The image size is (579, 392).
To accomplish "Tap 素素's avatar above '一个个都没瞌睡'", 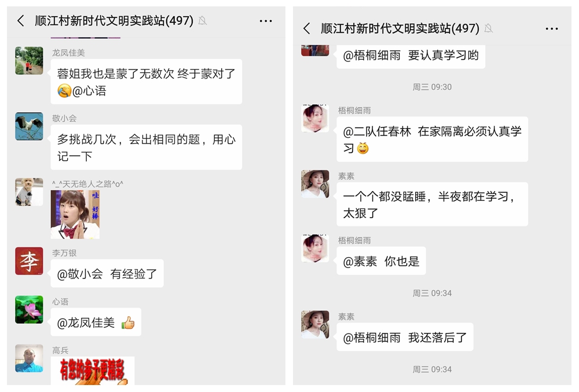I will 315,184.
